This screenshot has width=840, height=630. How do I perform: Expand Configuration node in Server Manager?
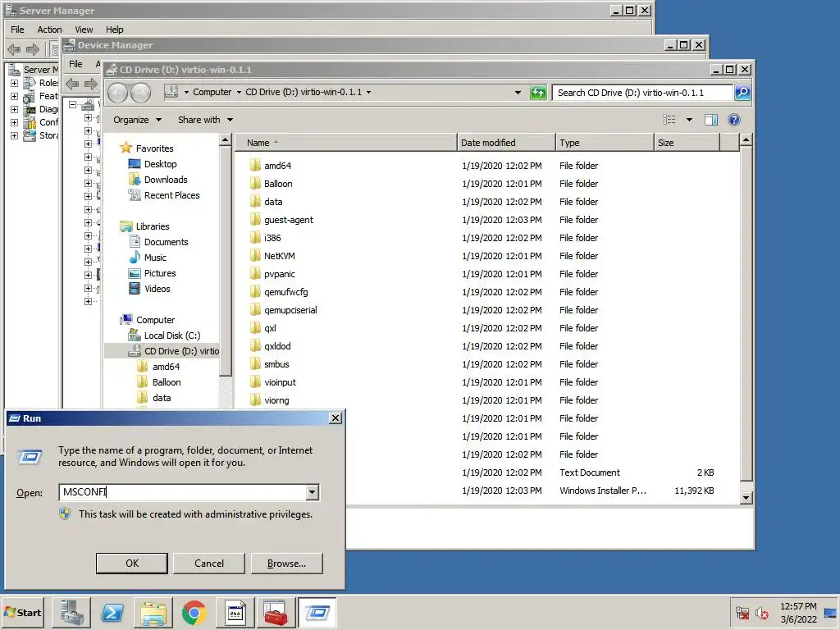[15, 123]
